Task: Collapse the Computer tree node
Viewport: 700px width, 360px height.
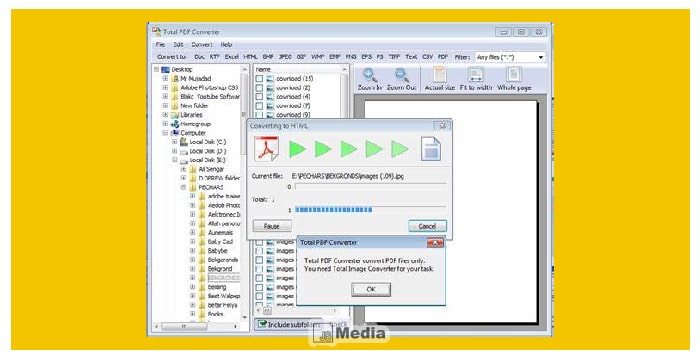Action: (x=166, y=133)
